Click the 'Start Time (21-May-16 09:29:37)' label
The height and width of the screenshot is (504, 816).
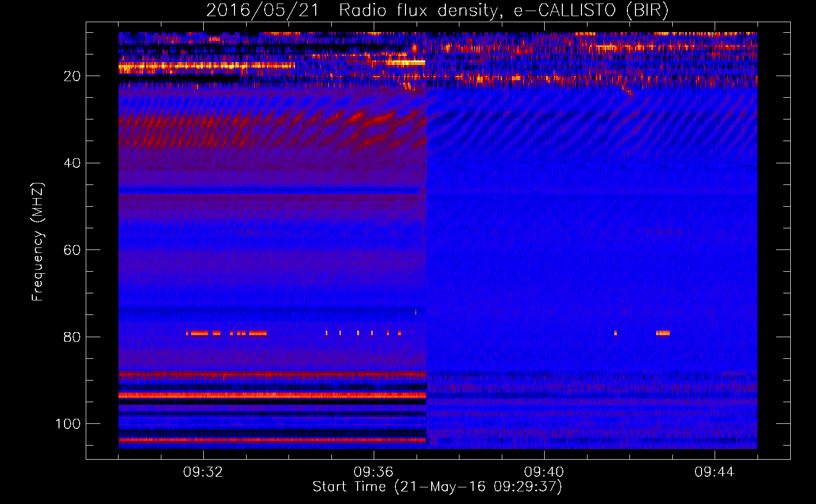tap(437, 487)
